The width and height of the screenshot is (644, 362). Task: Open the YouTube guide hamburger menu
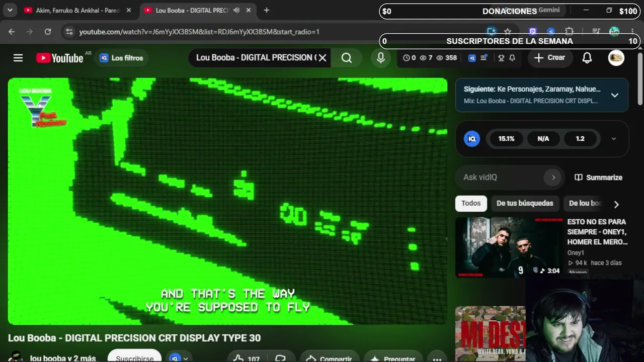pyautogui.click(x=18, y=58)
